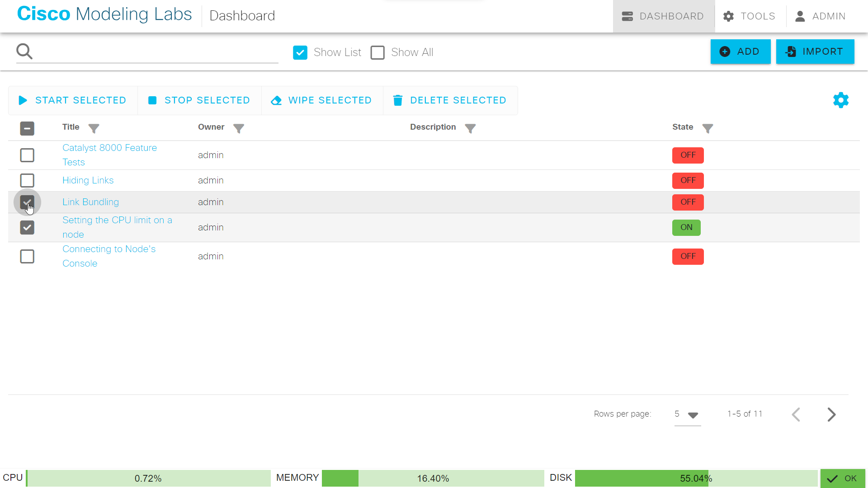Switch to the Tools menu
The image size is (868, 488).
tap(749, 16)
